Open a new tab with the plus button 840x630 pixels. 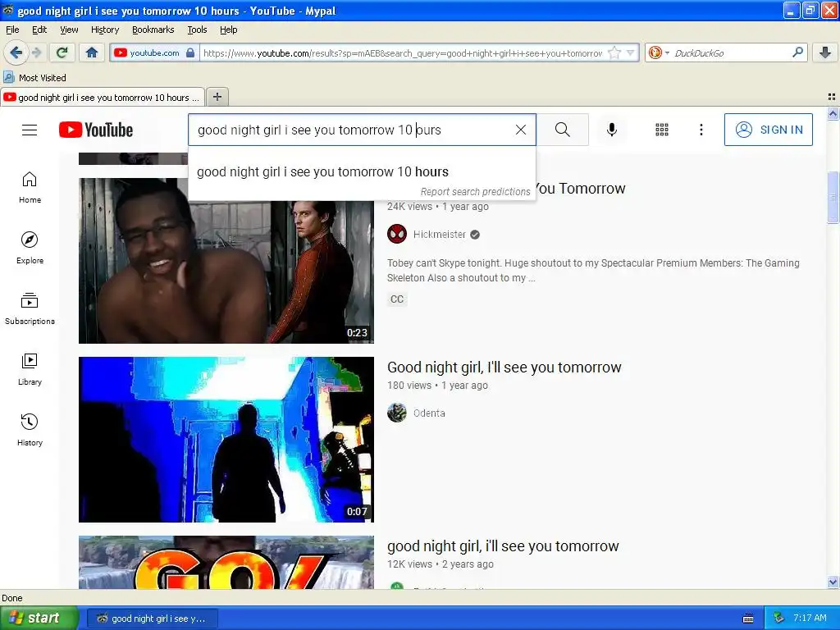[x=217, y=97]
